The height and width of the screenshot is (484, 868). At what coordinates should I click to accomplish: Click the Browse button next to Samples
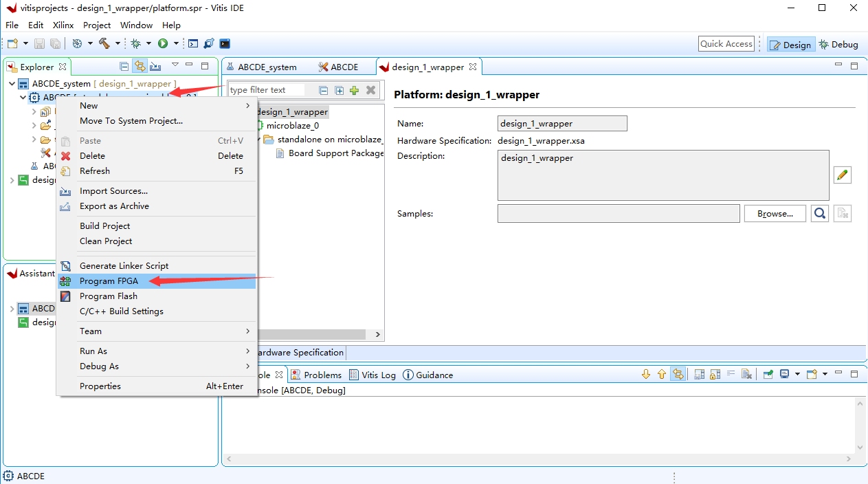(775, 213)
